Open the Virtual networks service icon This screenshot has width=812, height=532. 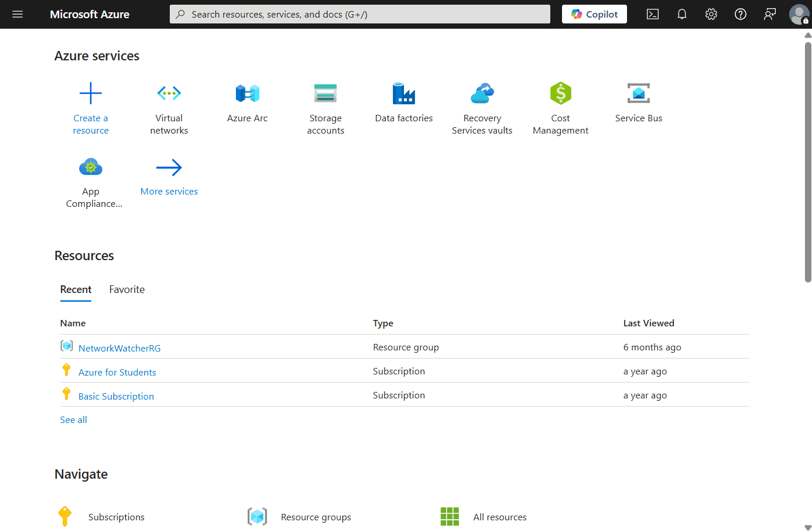pyautogui.click(x=169, y=93)
